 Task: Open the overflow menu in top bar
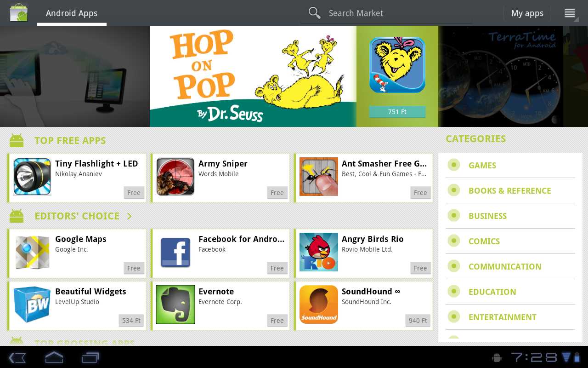pos(570,13)
